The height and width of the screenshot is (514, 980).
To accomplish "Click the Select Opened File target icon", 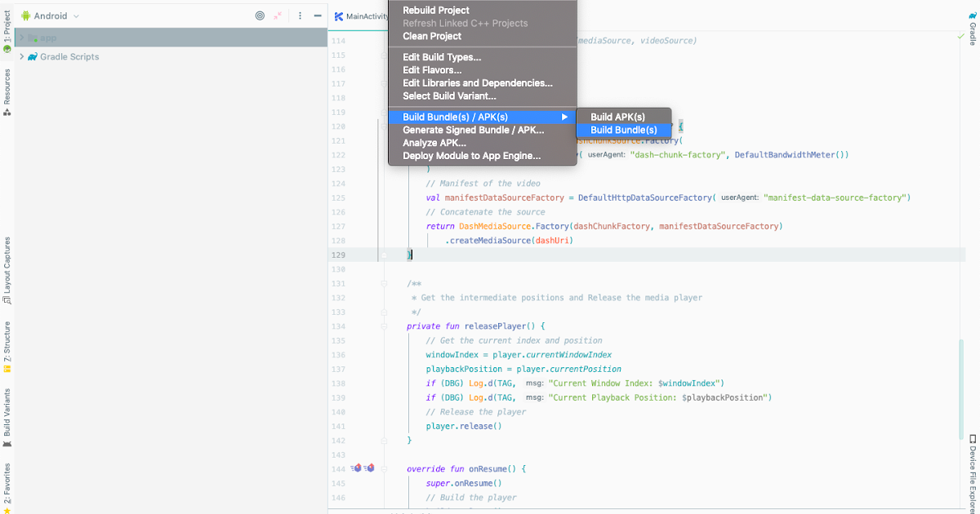I will point(260,16).
